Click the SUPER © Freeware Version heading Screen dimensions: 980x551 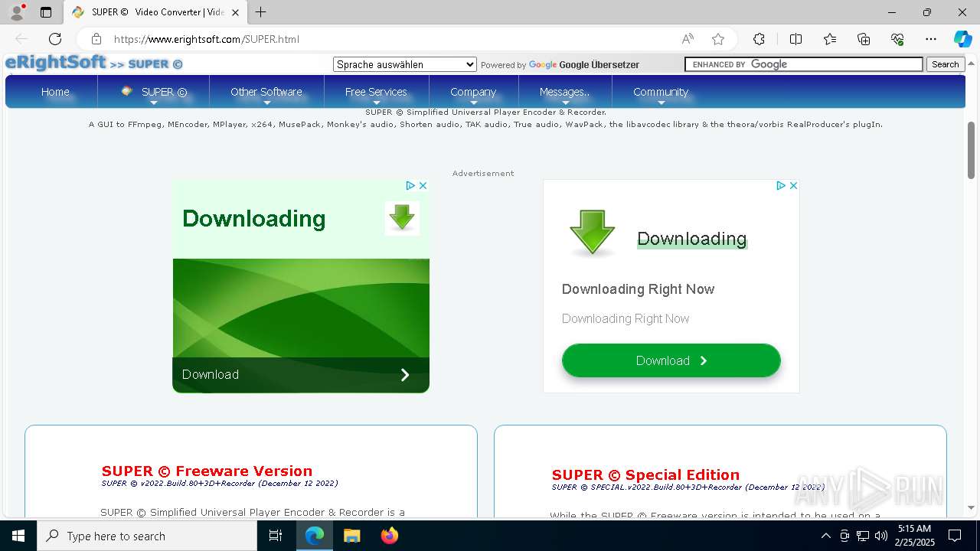207,471
